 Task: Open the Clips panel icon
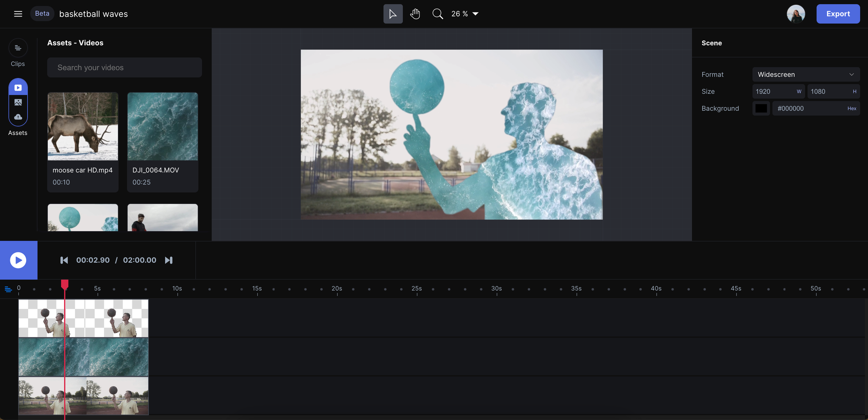coord(18,48)
